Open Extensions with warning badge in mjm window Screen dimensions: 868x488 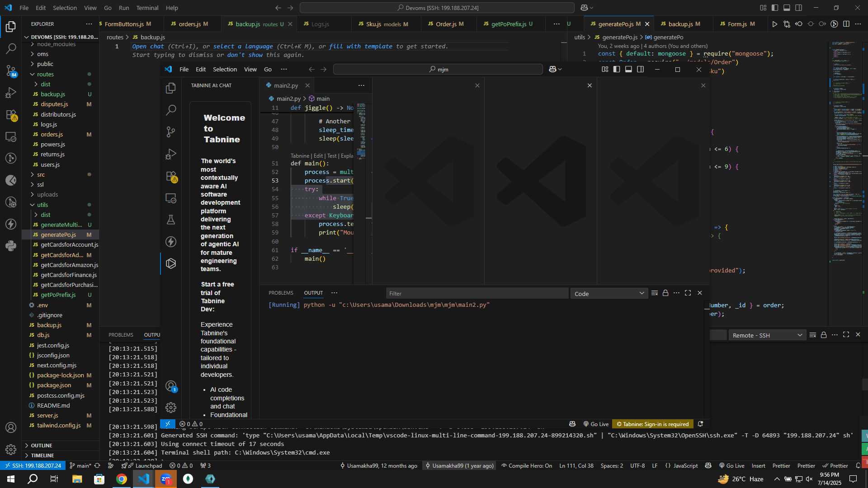click(171, 176)
